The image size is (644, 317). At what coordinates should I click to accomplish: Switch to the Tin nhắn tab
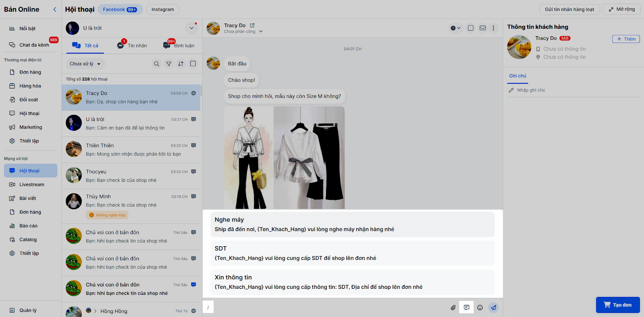tap(132, 45)
